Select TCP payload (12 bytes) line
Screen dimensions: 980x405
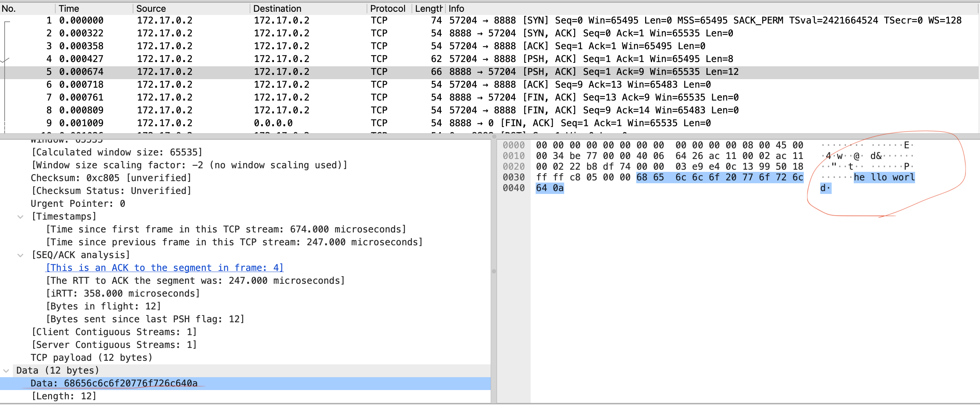pyautogui.click(x=91, y=358)
